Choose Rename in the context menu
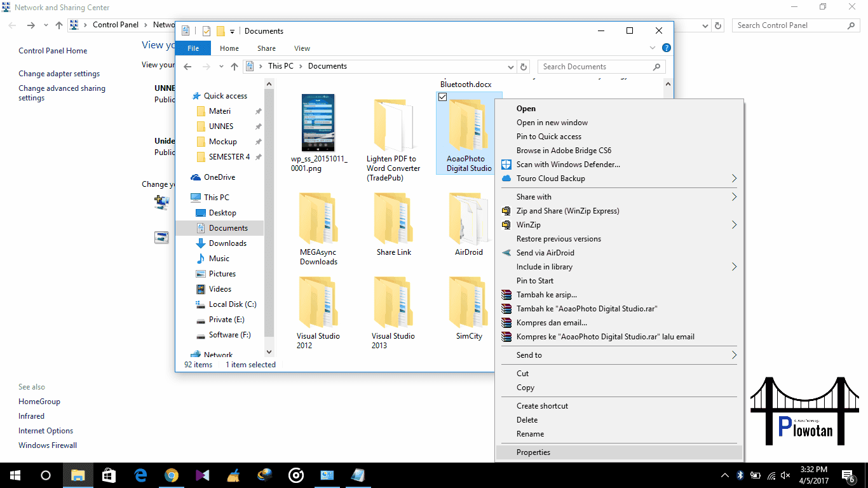 click(619, 434)
